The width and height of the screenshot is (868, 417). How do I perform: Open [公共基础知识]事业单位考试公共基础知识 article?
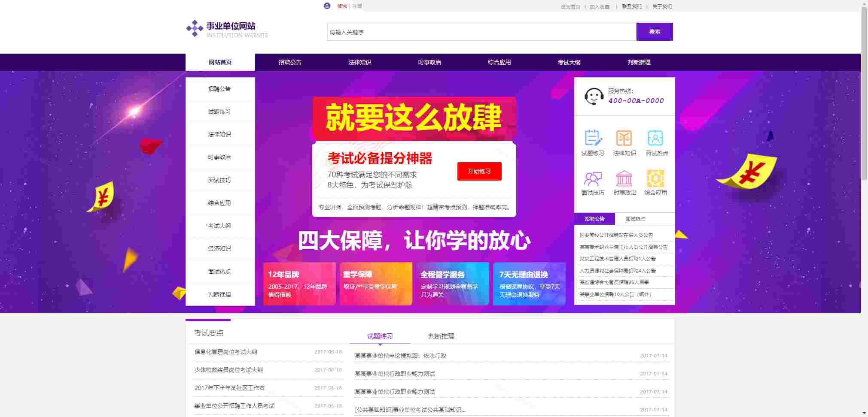(410, 410)
